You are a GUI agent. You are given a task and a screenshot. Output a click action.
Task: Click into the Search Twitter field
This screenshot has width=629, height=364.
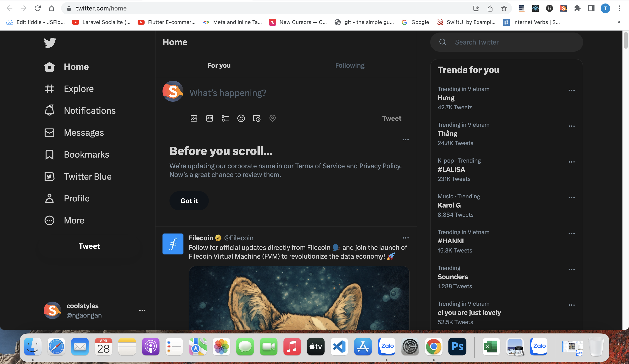[506, 42]
